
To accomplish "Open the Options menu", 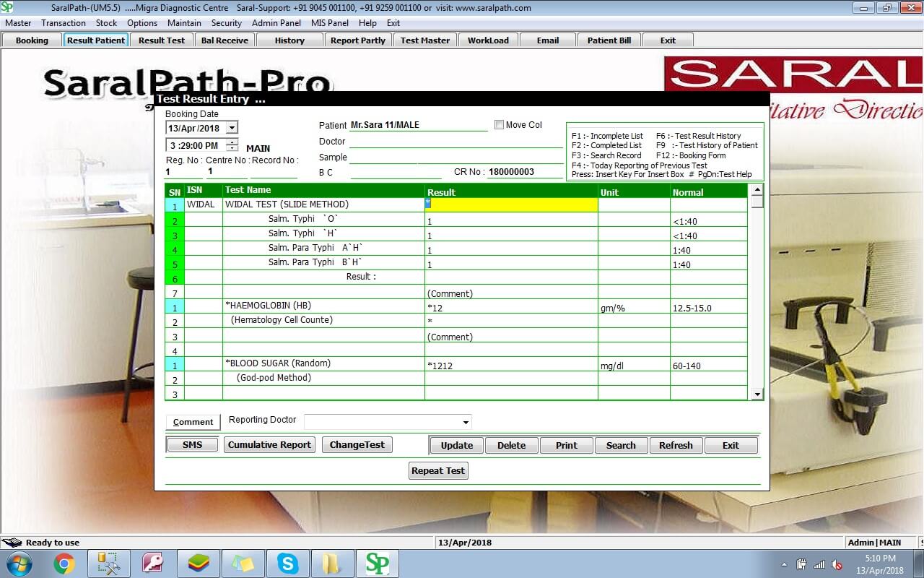I will [142, 23].
